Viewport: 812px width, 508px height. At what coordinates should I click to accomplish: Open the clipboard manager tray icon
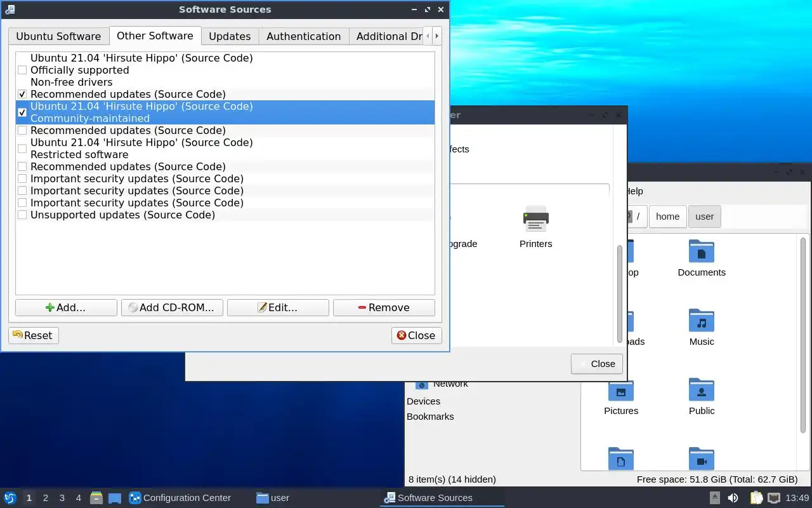(756, 498)
